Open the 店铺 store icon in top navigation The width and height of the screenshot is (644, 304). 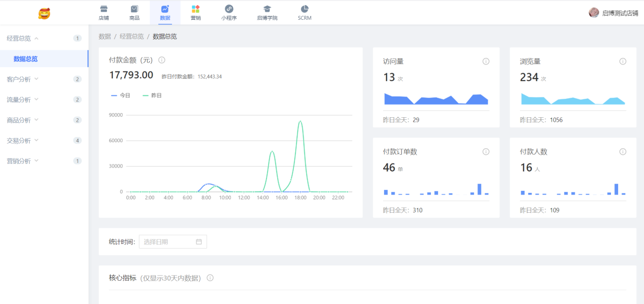[104, 9]
